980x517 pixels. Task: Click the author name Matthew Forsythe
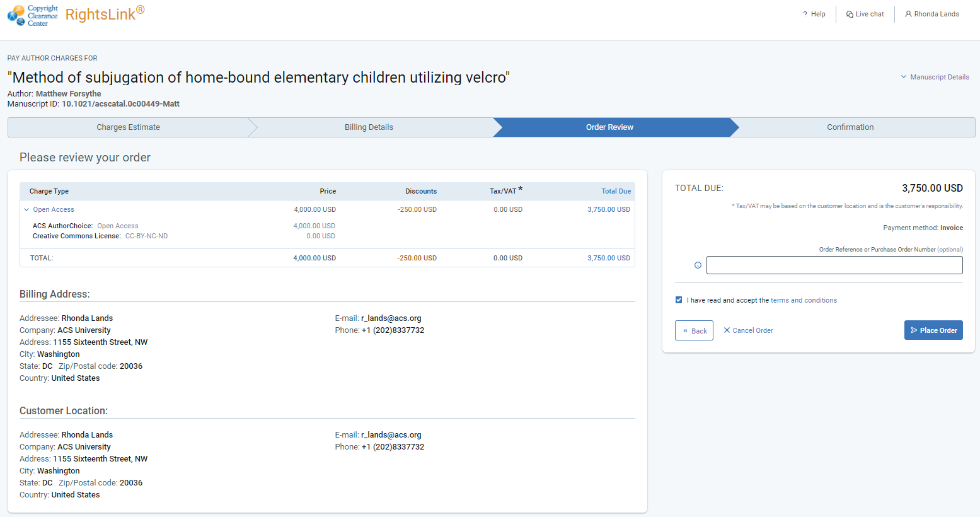coord(68,94)
